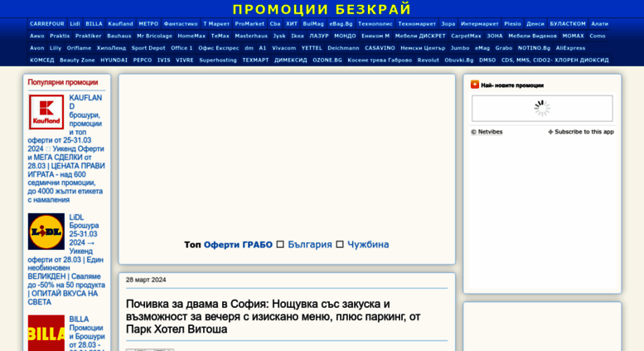Open the ПРОМОЦИИ БЕЗКРАЙ site title
644x351 pixels.
pyautogui.click(x=322, y=9)
